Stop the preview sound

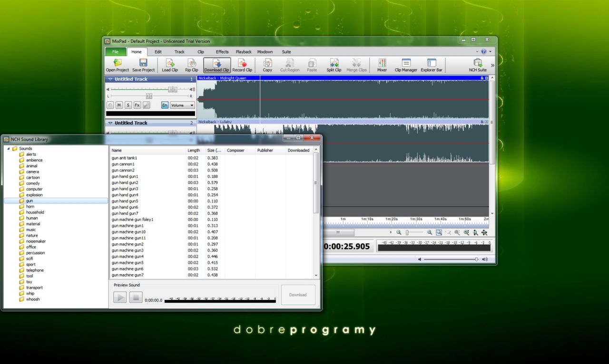(x=136, y=297)
